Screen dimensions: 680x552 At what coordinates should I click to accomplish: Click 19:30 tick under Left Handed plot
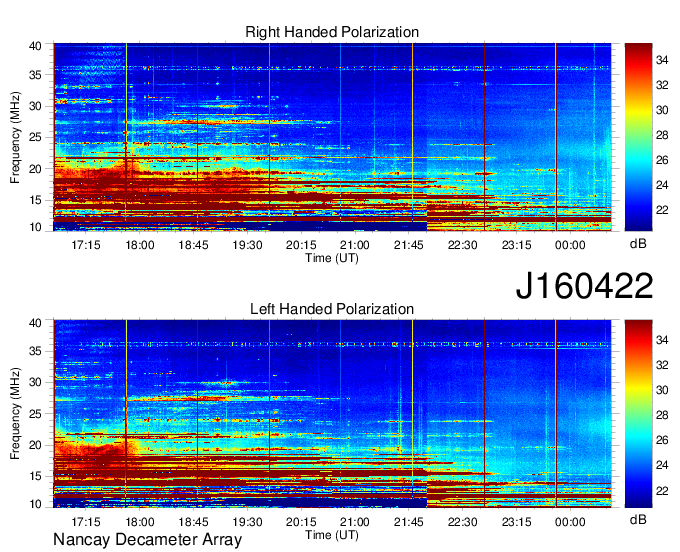247,522
